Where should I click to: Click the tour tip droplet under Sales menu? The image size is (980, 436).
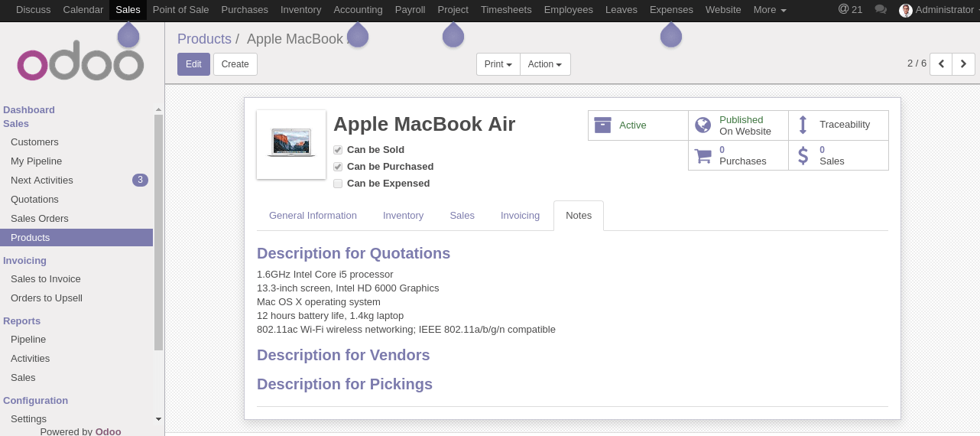click(x=128, y=35)
